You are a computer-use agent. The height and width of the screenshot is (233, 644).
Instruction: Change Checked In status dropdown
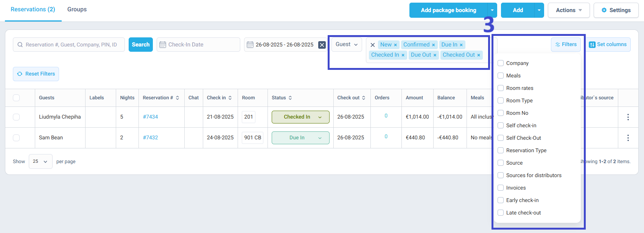[x=300, y=117]
